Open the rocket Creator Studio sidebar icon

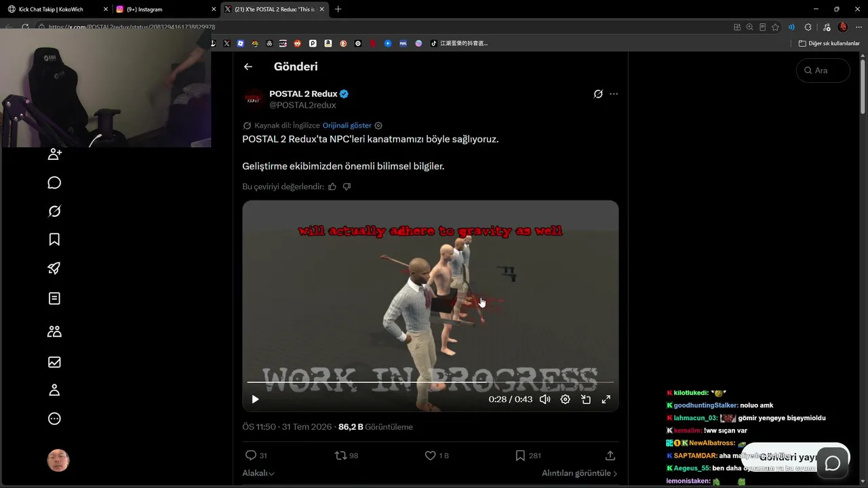(55, 268)
